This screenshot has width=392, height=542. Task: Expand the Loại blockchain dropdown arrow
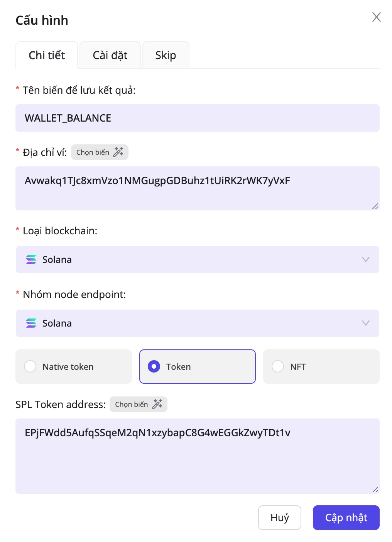pos(365,259)
